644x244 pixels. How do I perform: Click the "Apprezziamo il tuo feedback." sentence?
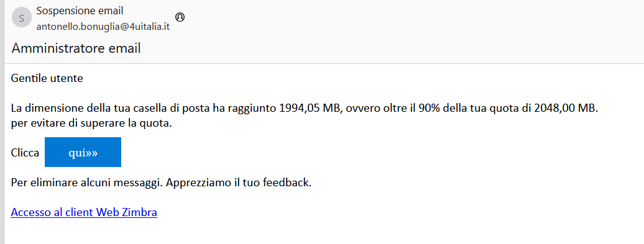[x=239, y=182]
